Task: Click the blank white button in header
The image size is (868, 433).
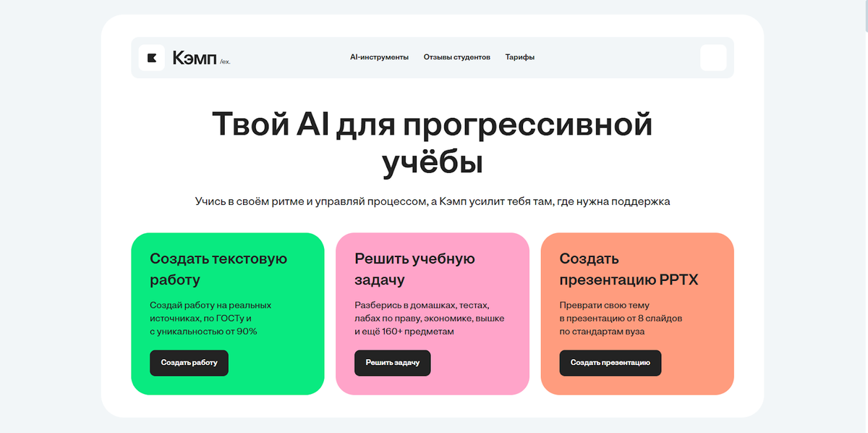Action: tap(713, 58)
